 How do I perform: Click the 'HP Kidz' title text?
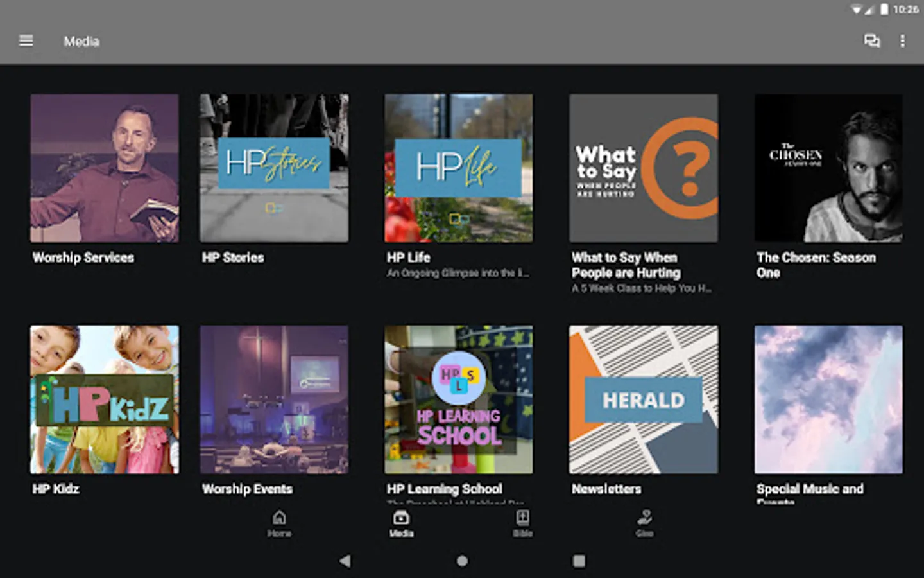coord(56,489)
